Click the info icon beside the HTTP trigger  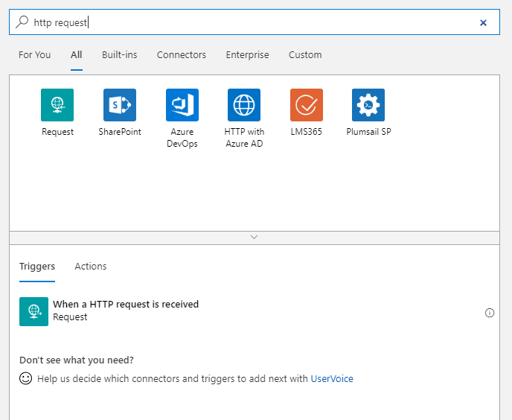point(490,313)
